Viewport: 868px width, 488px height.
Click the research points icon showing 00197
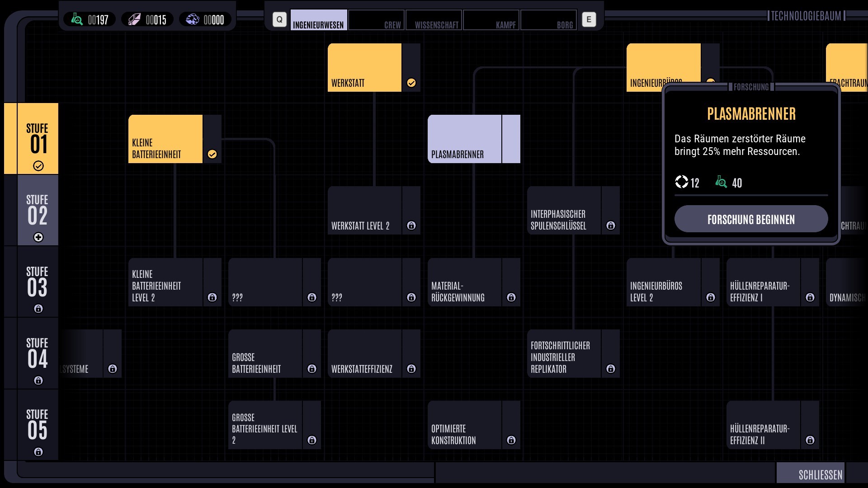(x=77, y=19)
